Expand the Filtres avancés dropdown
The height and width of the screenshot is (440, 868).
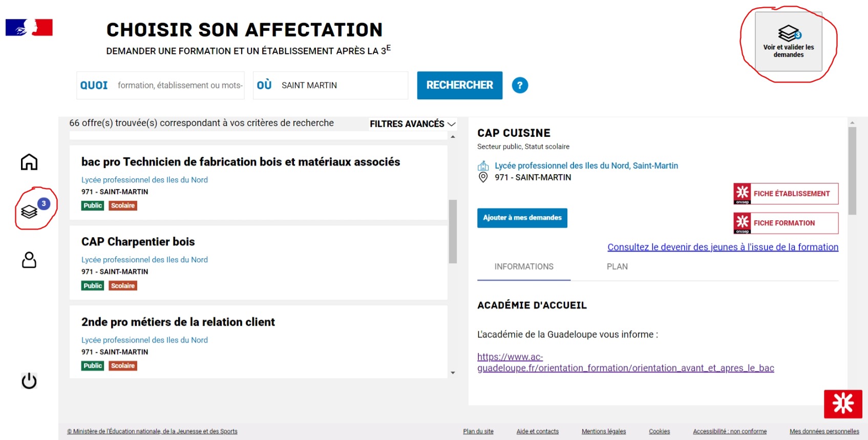[412, 124]
